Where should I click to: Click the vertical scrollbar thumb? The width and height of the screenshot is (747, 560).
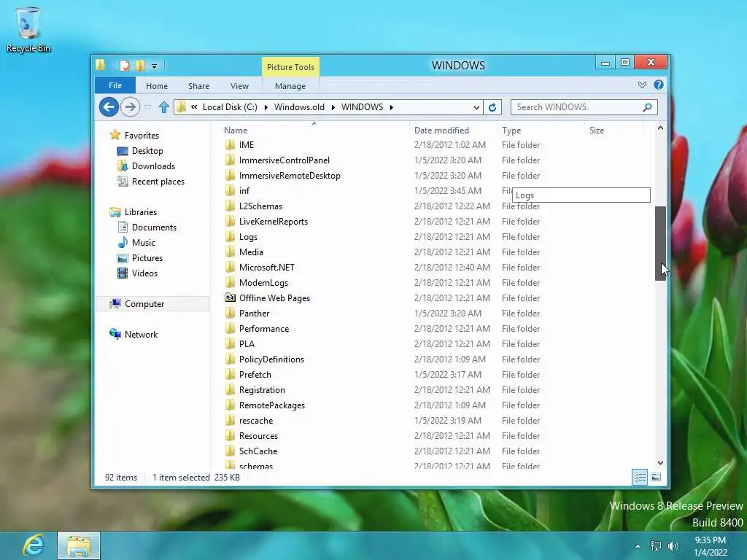[x=660, y=244]
